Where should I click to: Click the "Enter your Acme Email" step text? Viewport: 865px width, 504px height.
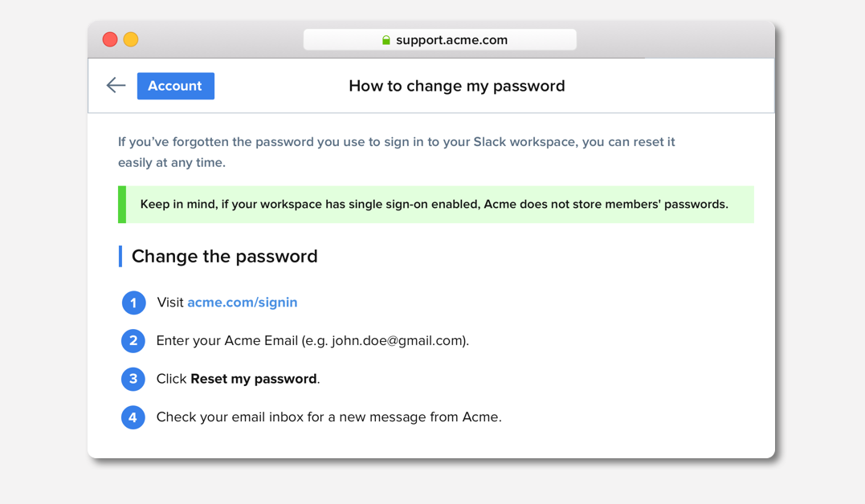click(312, 341)
